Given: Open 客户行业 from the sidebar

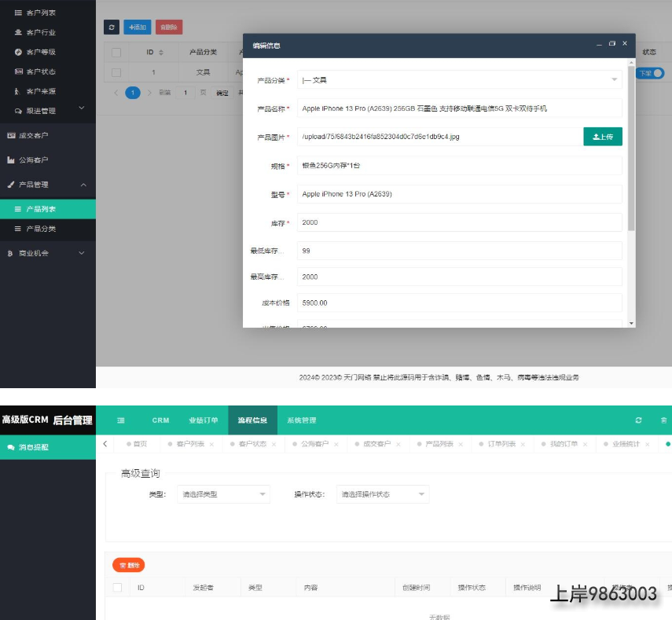Looking at the screenshot, I should (x=40, y=32).
